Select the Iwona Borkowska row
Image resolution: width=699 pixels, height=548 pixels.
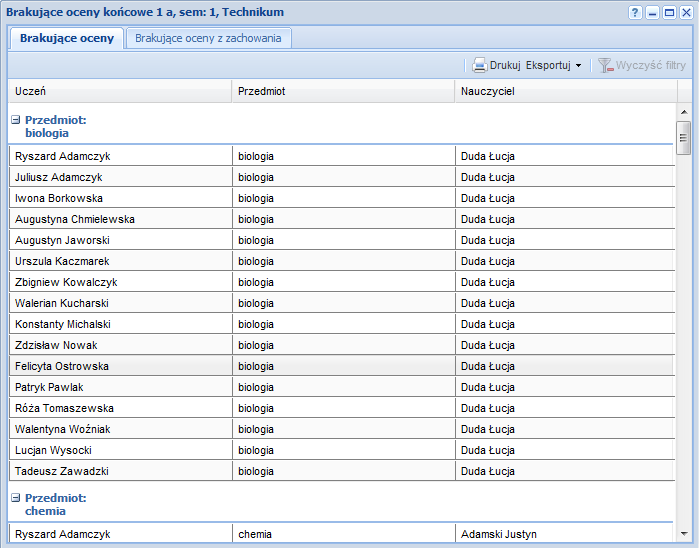(x=342, y=198)
